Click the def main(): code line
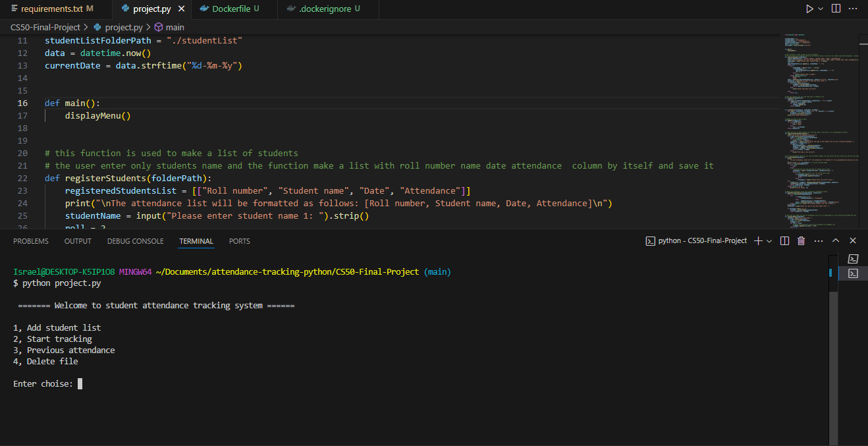The image size is (868, 446). [72, 103]
